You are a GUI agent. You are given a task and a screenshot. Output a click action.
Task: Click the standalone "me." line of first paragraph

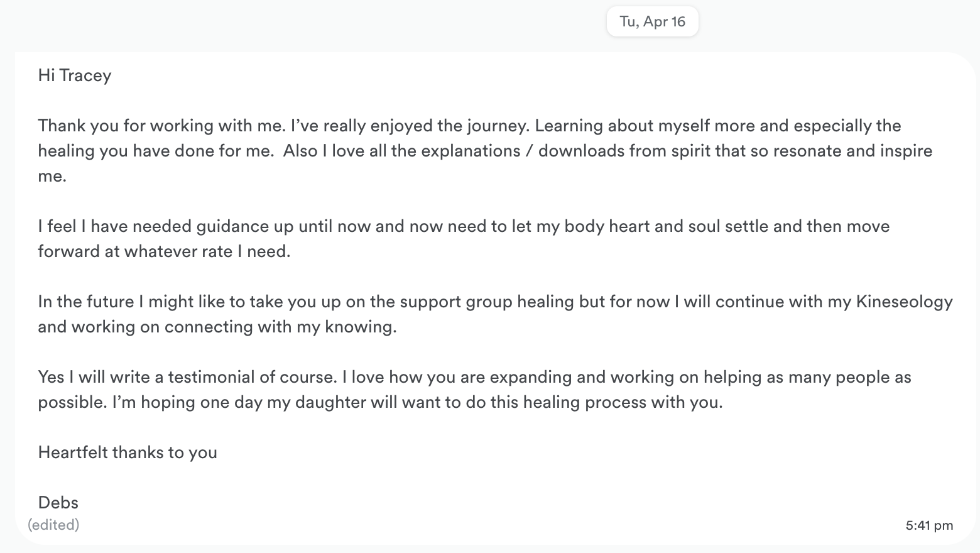[52, 177]
